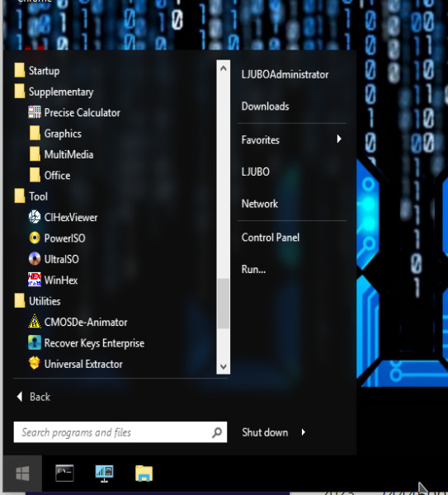
Task: Open the Run... dialog
Action: (253, 269)
